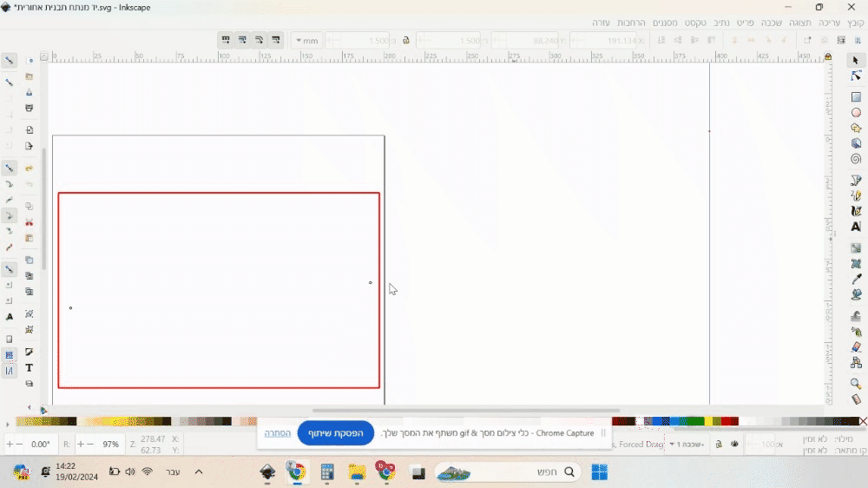868x488 pixels.
Task: Open the קובץ (File) menu
Action: pyautogui.click(x=856, y=23)
